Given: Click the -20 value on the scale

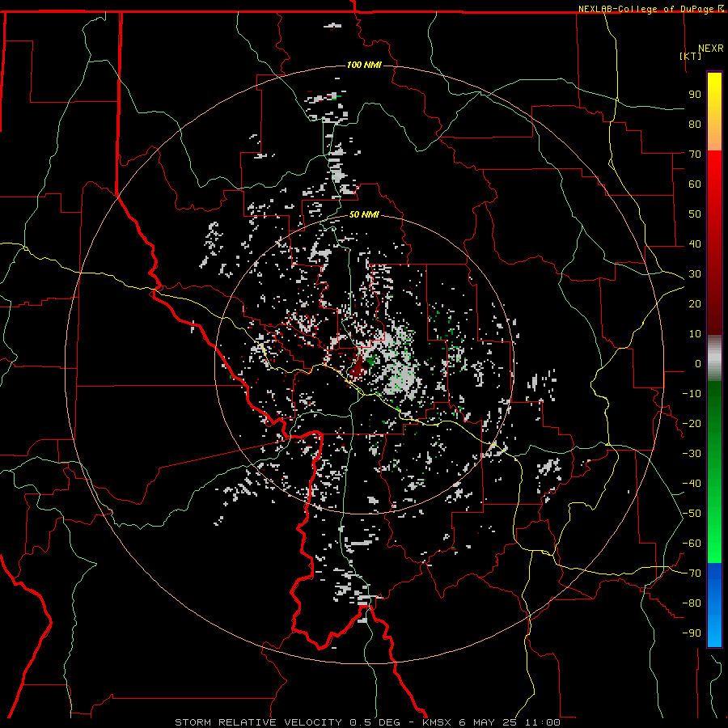Looking at the screenshot, I should 692,423.
